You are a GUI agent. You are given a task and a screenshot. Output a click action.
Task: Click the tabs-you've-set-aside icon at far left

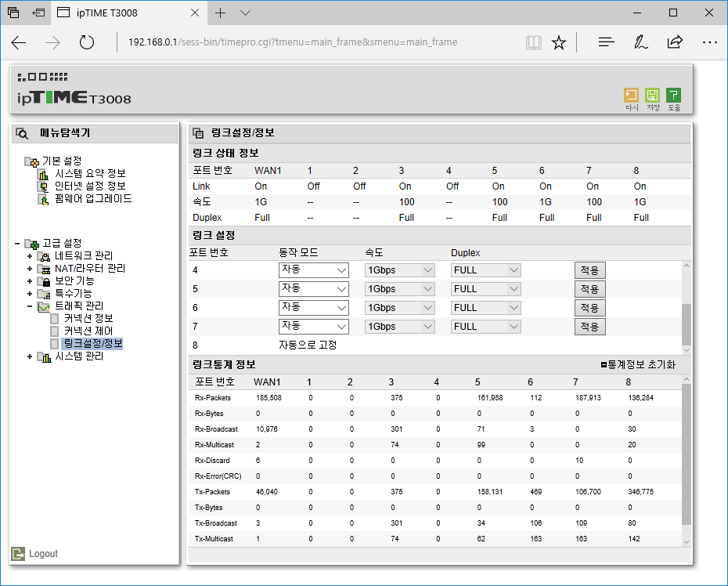point(13,13)
